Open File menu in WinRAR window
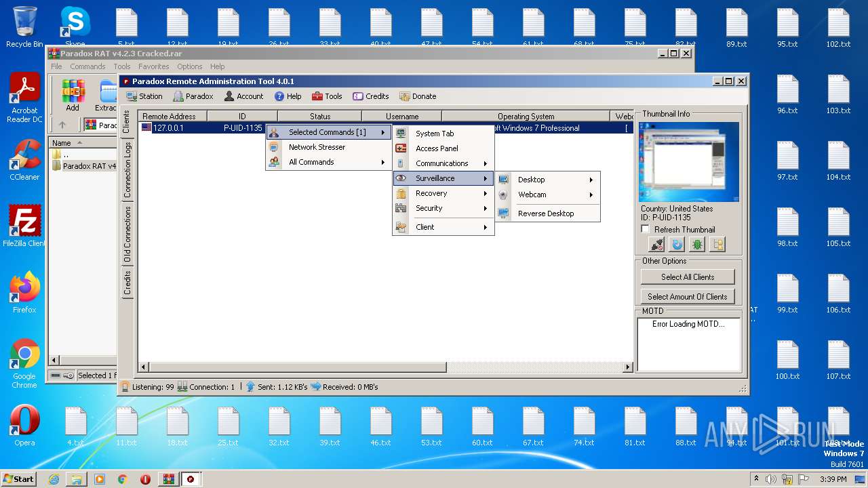868x488 pixels. tap(56, 66)
